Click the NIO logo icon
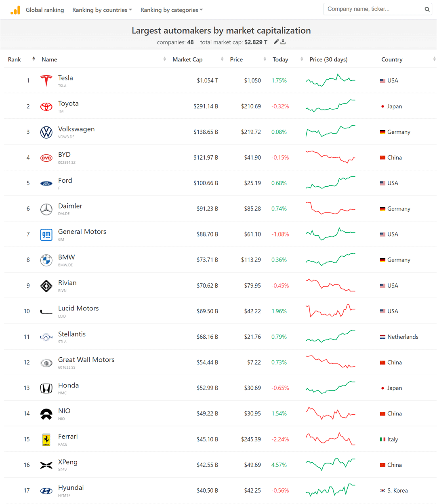Viewport: 437px width, 504px height. tap(46, 414)
